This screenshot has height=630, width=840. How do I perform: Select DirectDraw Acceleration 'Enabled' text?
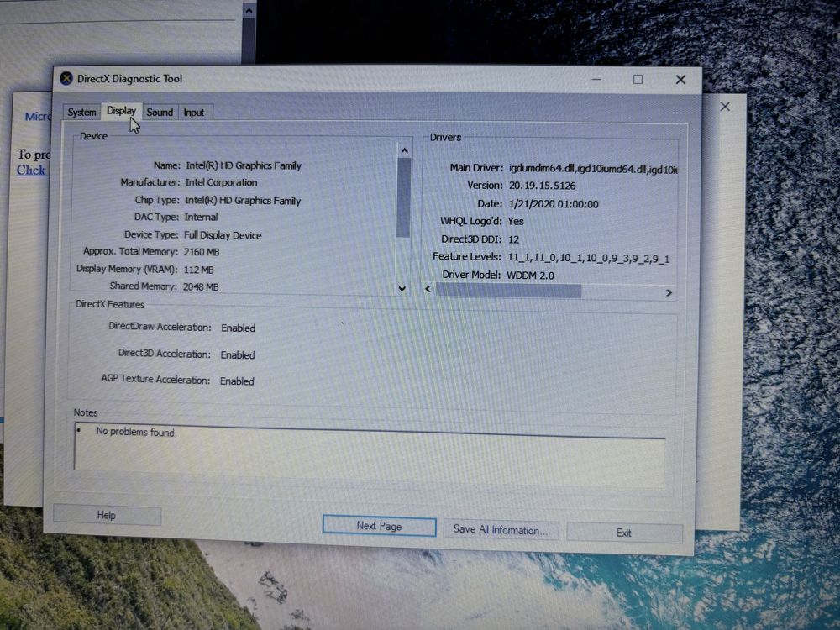(238, 328)
